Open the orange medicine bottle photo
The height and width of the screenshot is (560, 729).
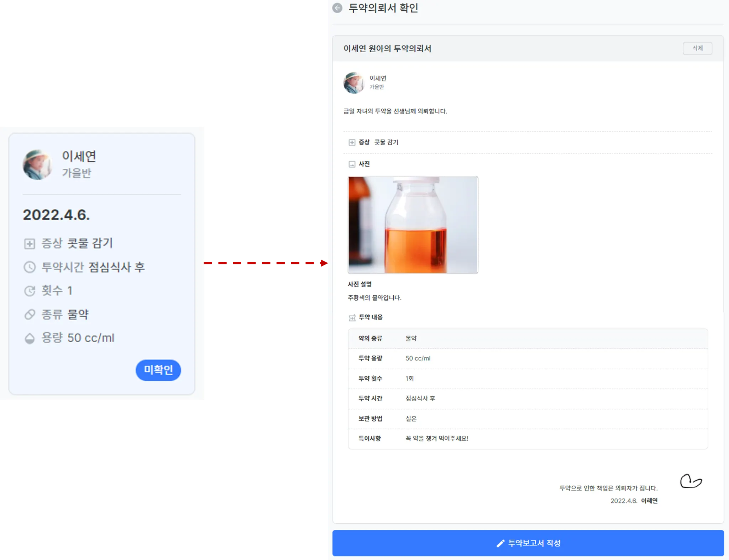click(x=413, y=224)
